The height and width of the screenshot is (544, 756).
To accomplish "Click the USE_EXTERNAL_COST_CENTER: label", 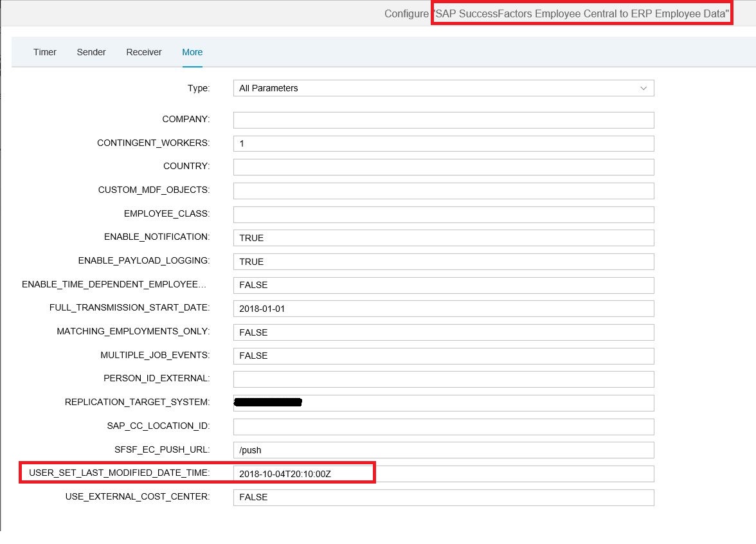I will 138,496.
